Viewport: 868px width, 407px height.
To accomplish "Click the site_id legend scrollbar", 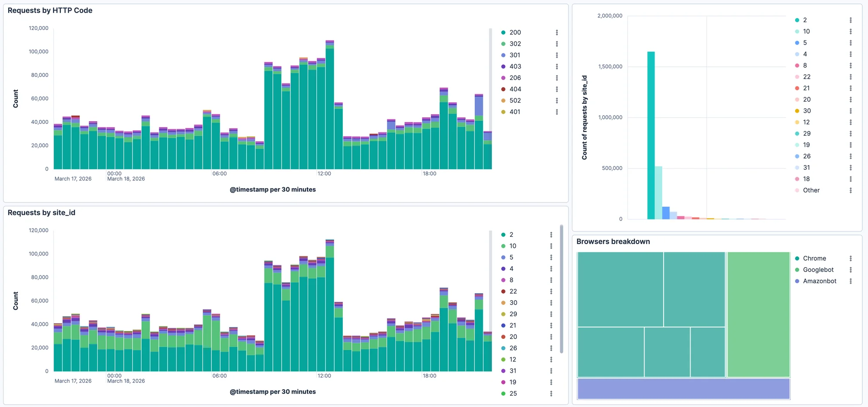I will pyautogui.click(x=561, y=289).
